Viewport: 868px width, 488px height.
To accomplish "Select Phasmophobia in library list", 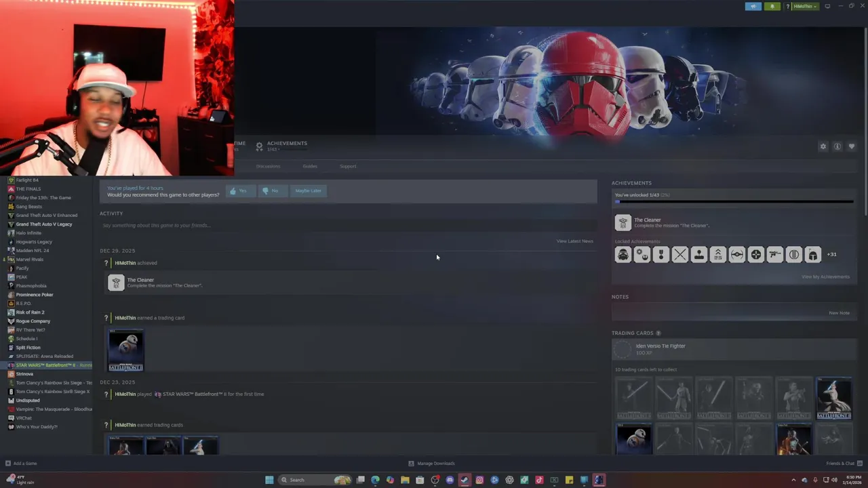I will [x=31, y=286].
